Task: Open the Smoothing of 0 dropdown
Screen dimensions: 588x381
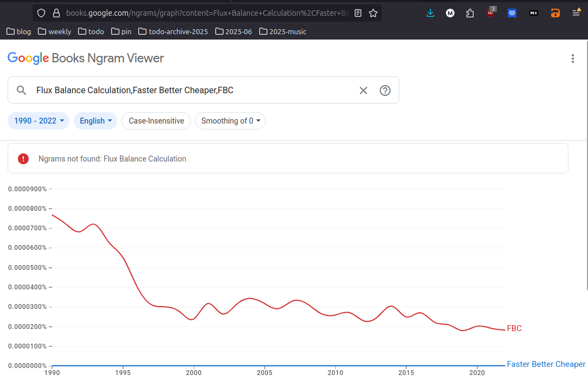Action: pyautogui.click(x=230, y=121)
